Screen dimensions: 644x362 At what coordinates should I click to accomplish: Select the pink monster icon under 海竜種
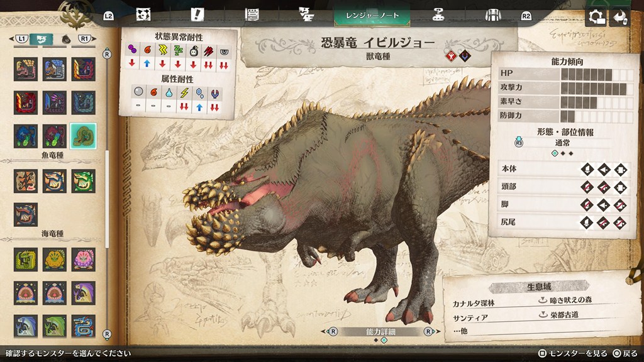tap(83, 259)
